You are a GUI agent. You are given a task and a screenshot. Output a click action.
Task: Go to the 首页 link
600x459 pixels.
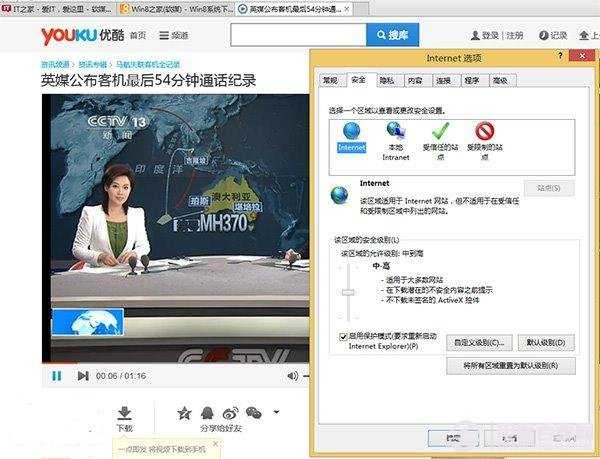tap(138, 36)
